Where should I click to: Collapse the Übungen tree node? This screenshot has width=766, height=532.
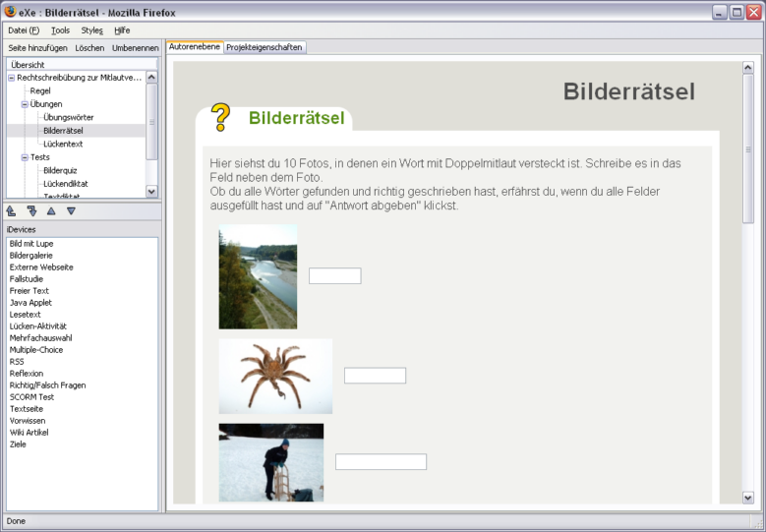[25, 104]
